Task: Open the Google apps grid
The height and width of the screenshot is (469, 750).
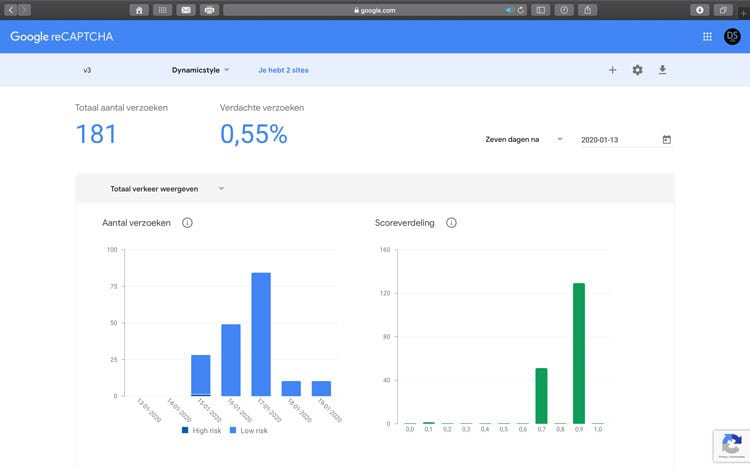Action: point(707,37)
